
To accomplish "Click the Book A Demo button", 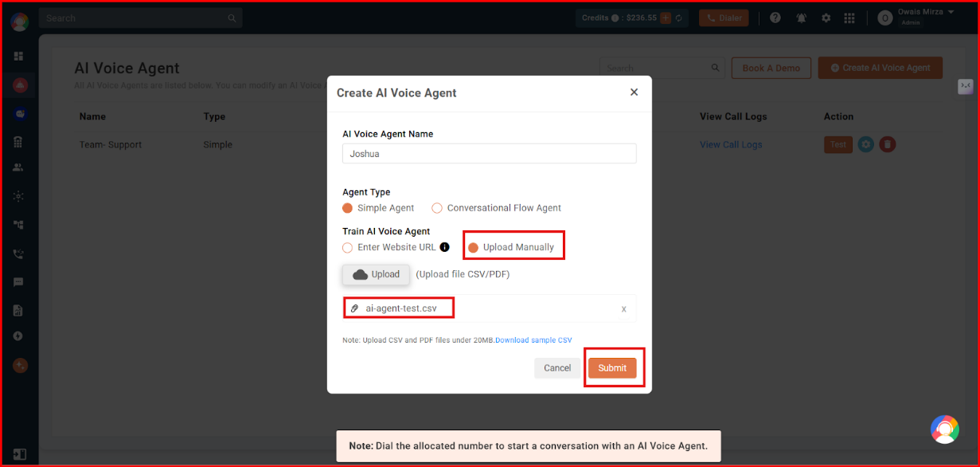I will click(771, 68).
